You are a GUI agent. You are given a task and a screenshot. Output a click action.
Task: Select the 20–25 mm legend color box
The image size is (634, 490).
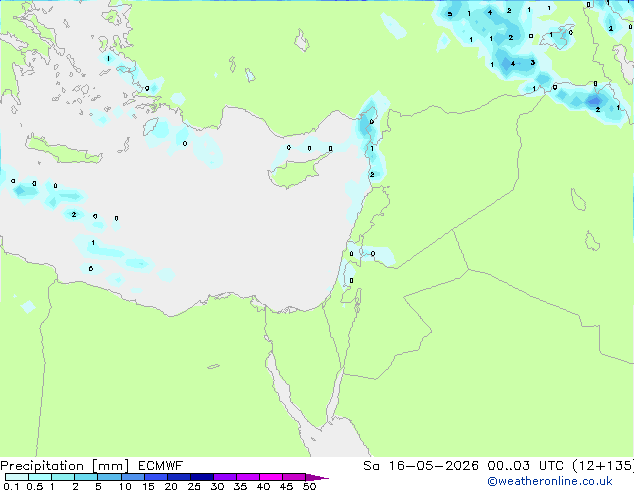coord(179,477)
